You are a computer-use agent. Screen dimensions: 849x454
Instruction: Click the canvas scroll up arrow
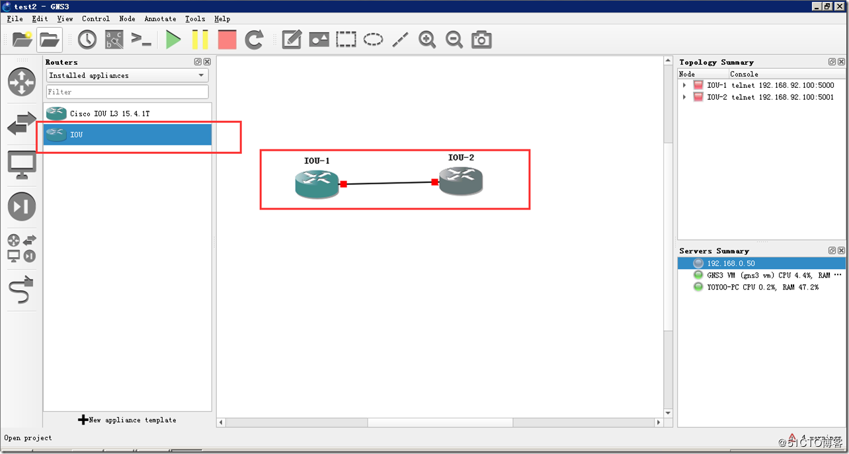(668, 61)
